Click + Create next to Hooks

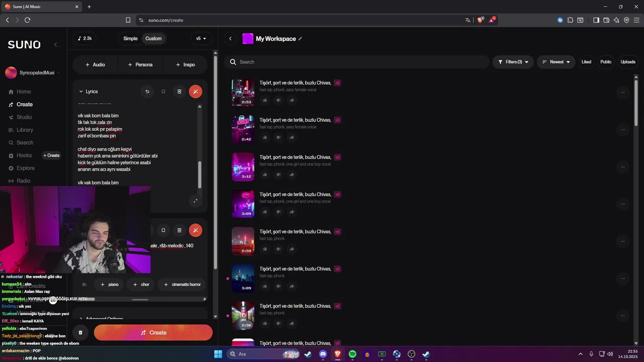tap(51, 155)
